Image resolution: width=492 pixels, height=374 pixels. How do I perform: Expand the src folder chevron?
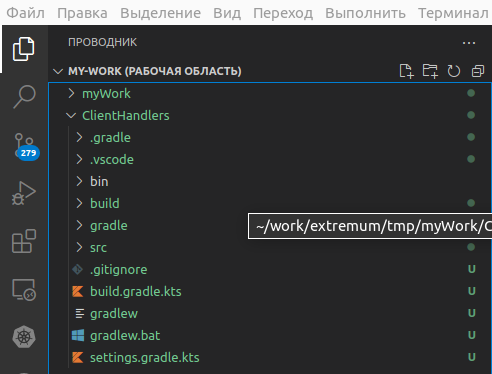pos(79,247)
